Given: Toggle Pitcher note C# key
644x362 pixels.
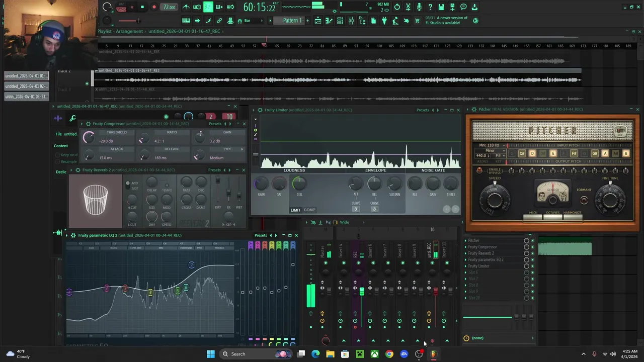Looking at the screenshot, I should 522,153.
